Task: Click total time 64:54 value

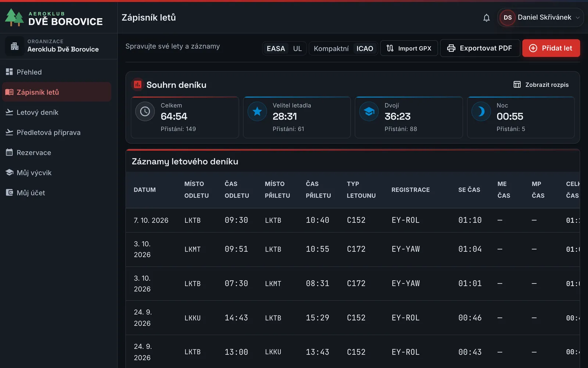Action: 174,117
